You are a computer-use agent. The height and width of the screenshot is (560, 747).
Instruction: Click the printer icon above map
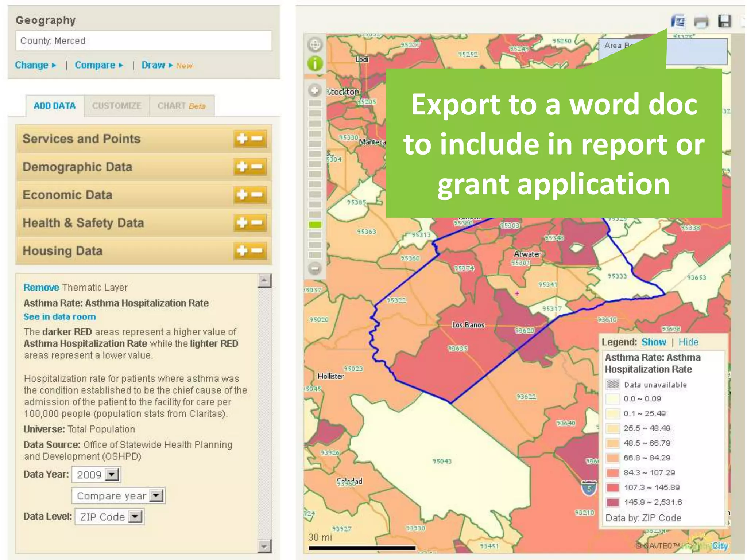[701, 22]
